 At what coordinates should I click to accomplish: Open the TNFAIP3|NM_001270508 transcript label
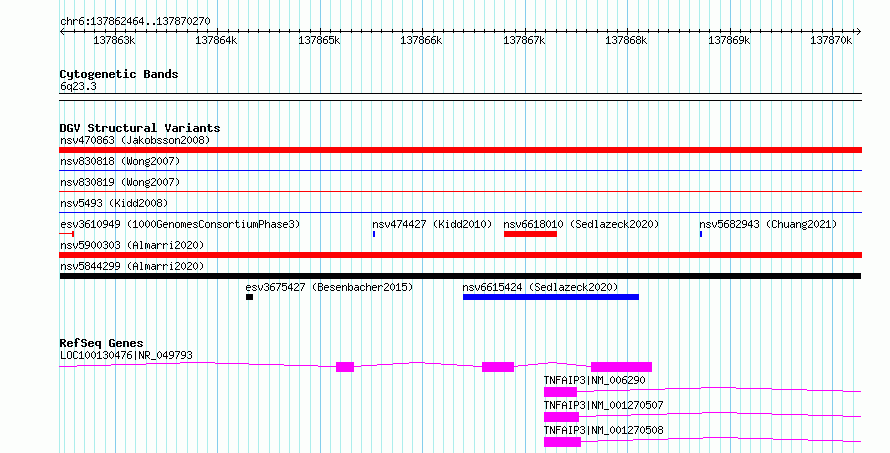tap(603, 430)
